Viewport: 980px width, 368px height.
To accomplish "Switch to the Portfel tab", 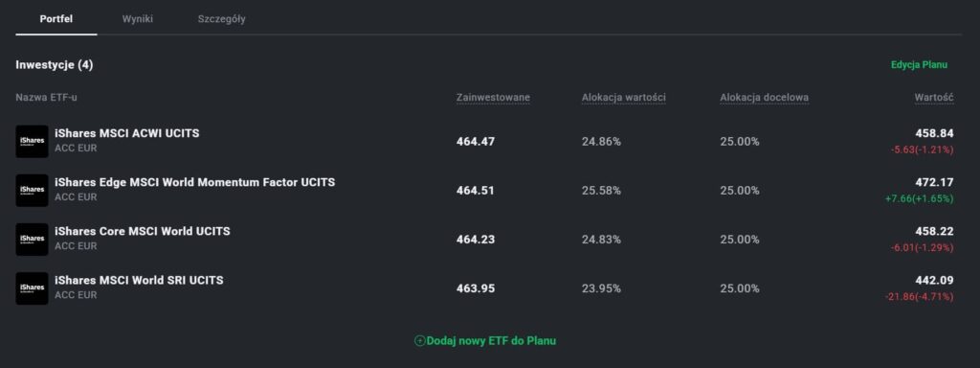I will tap(56, 19).
